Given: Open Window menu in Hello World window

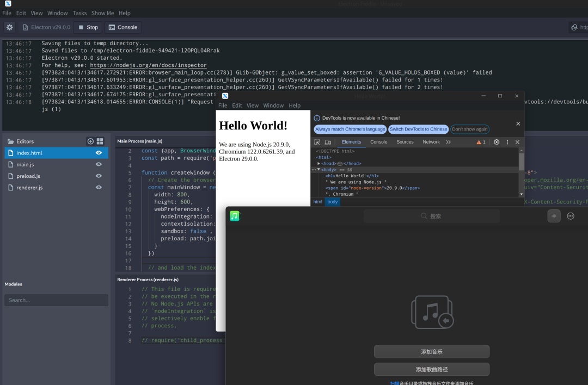Looking at the screenshot, I should pyautogui.click(x=273, y=105).
